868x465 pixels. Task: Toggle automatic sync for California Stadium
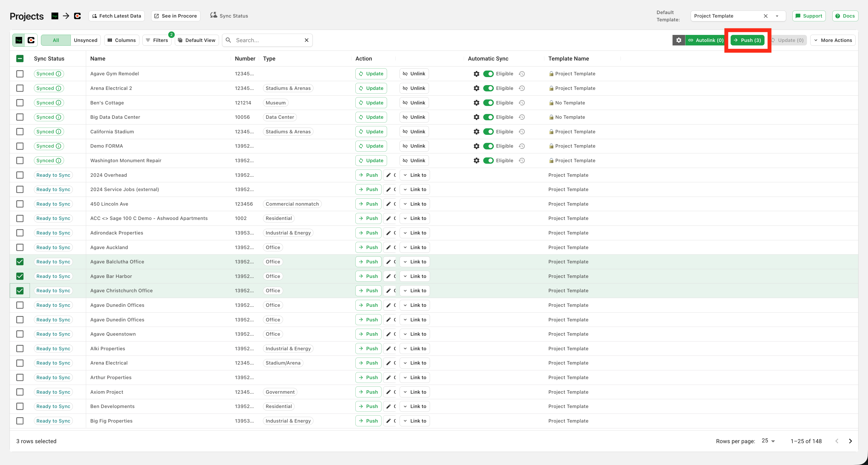tap(488, 132)
